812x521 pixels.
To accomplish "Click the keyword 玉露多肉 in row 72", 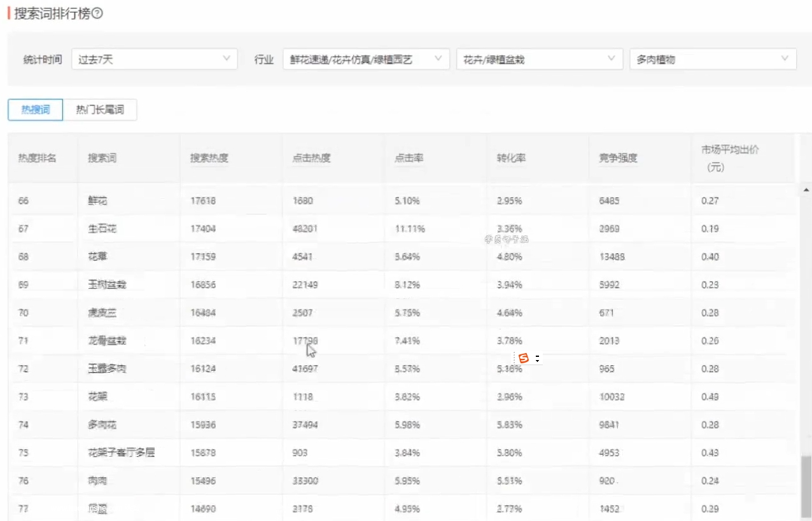I will (x=106, y=368).
